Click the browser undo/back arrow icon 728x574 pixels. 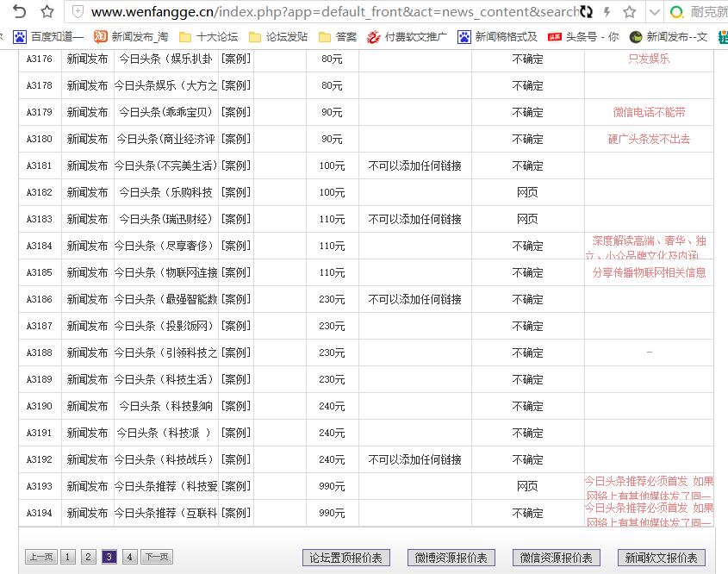[x=19, y=11]
